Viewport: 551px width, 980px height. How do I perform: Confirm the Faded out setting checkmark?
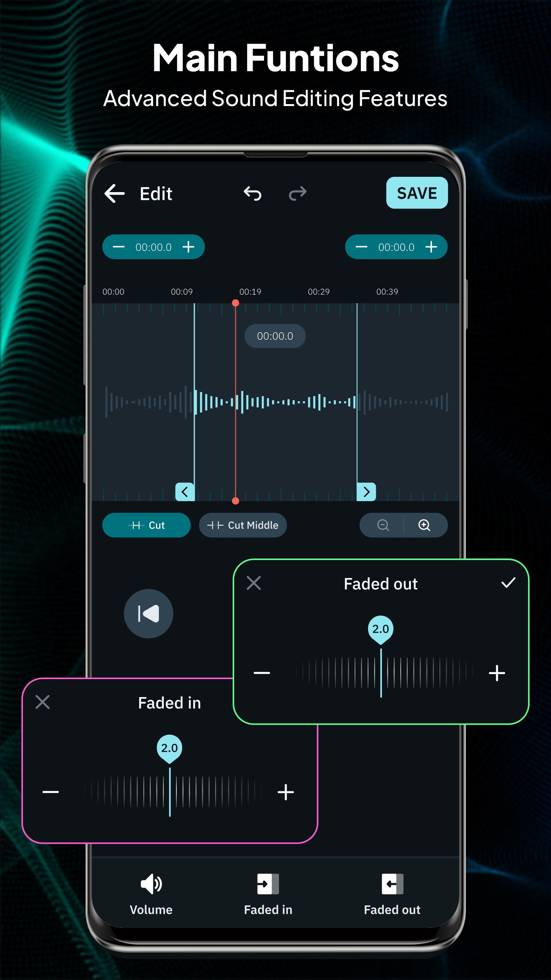(508, 583)
